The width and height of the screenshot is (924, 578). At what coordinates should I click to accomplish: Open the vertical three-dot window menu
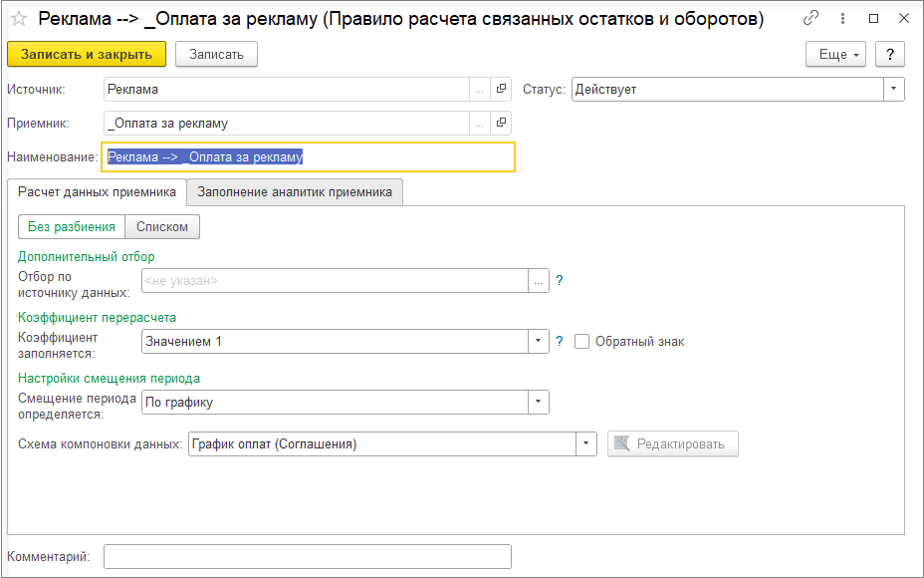coord(842,19)
